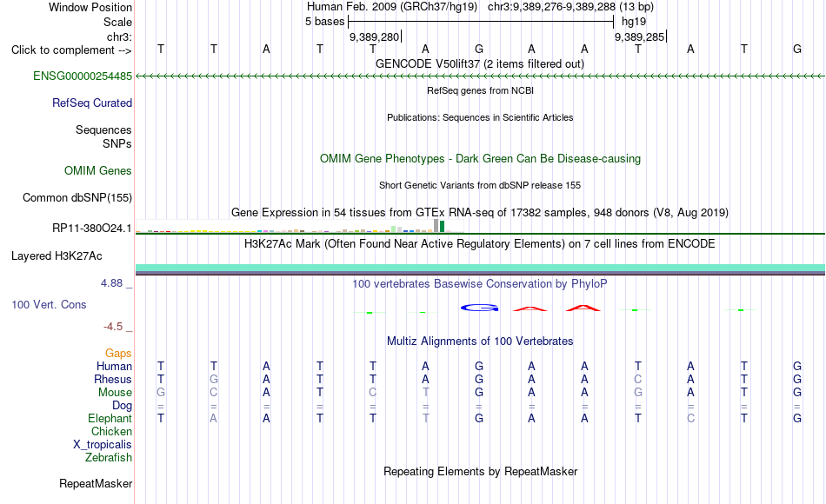
Task: Select the Window Position label
Action: point(90,7)
